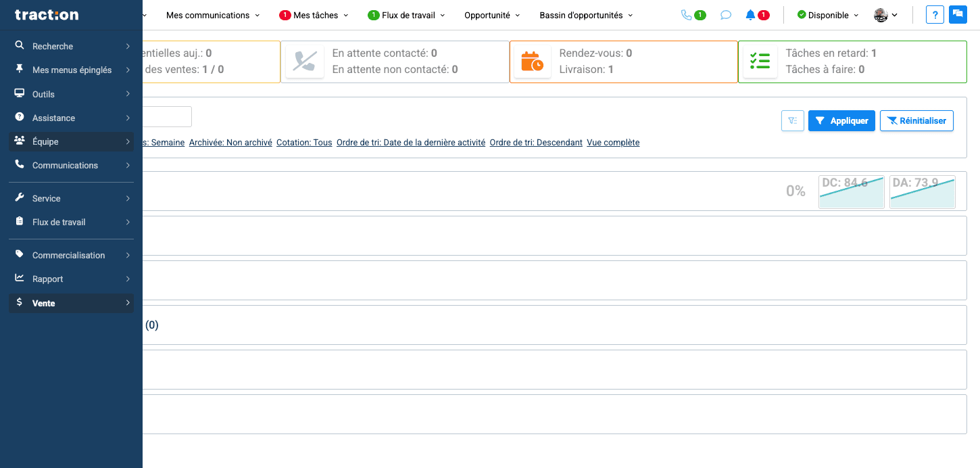The height and width of the screenshot is (468, 980).
Task: Expand the Vente submenu chevron
Action: tap(128, 303)
